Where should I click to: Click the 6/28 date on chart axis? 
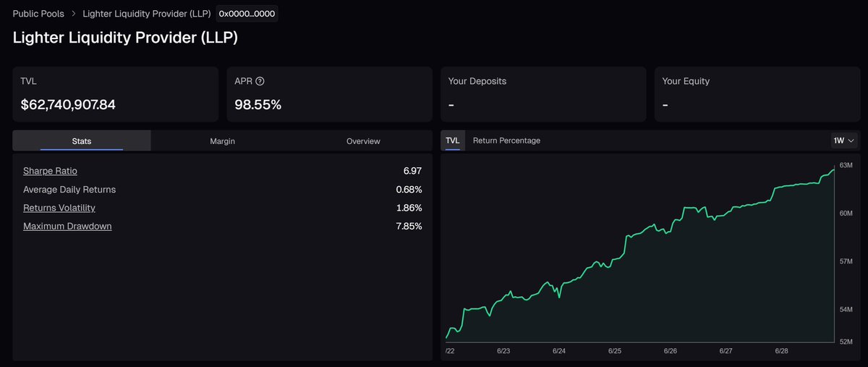pyautogui.click(x=781, y=351)
